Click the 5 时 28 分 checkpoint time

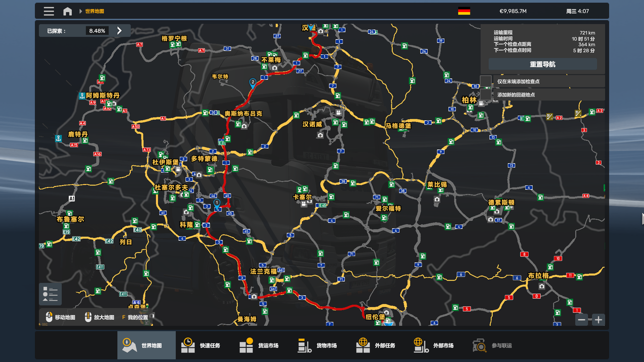coord(584,51)
